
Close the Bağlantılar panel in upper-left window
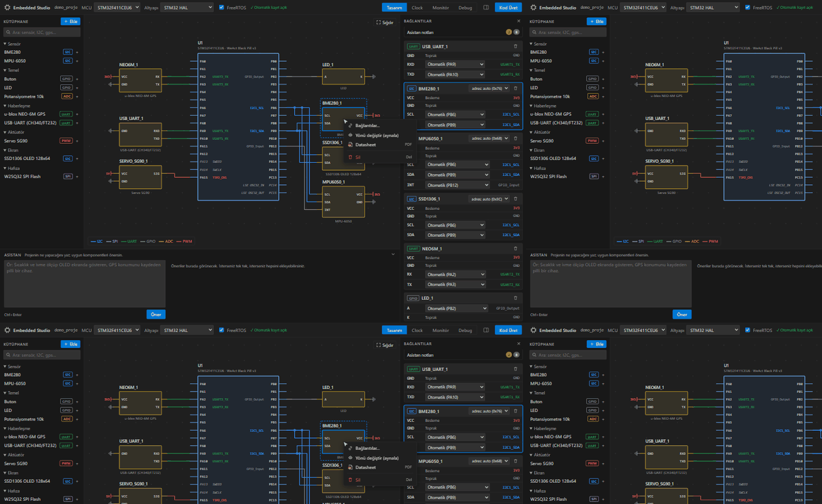pos(519,21)
